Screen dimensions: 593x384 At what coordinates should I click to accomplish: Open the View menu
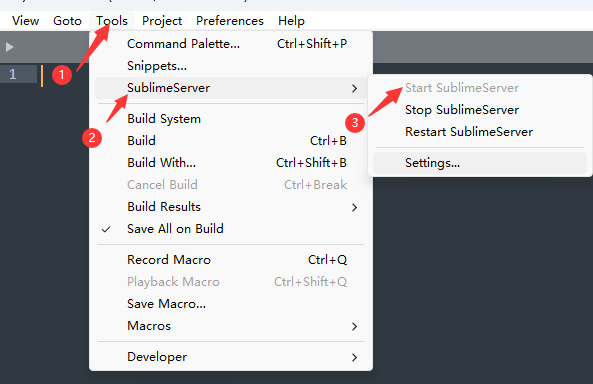pos(25,21)
